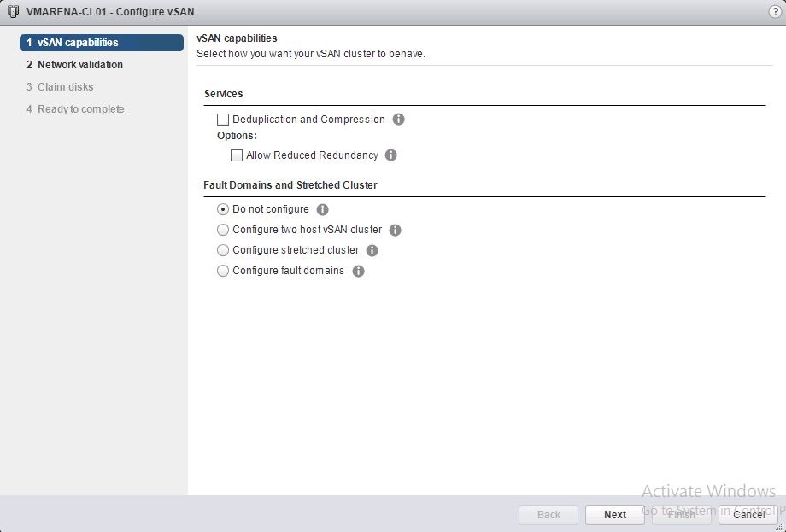Click the 'vSAN capabilities' page heading
The height and width of the screenshot is (532, 786).
pyautogui.click(x=237, y=38)
